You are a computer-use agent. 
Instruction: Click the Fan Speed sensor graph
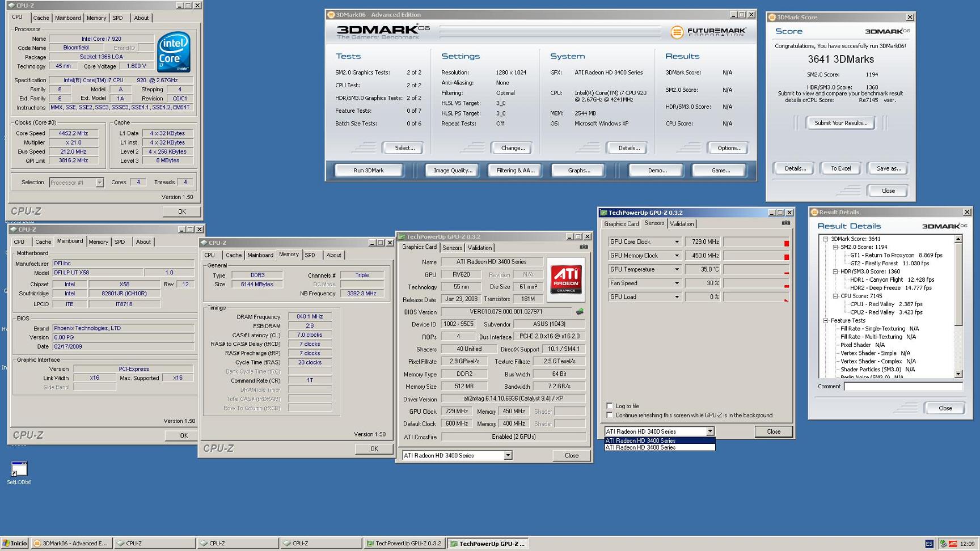[756, 283]
